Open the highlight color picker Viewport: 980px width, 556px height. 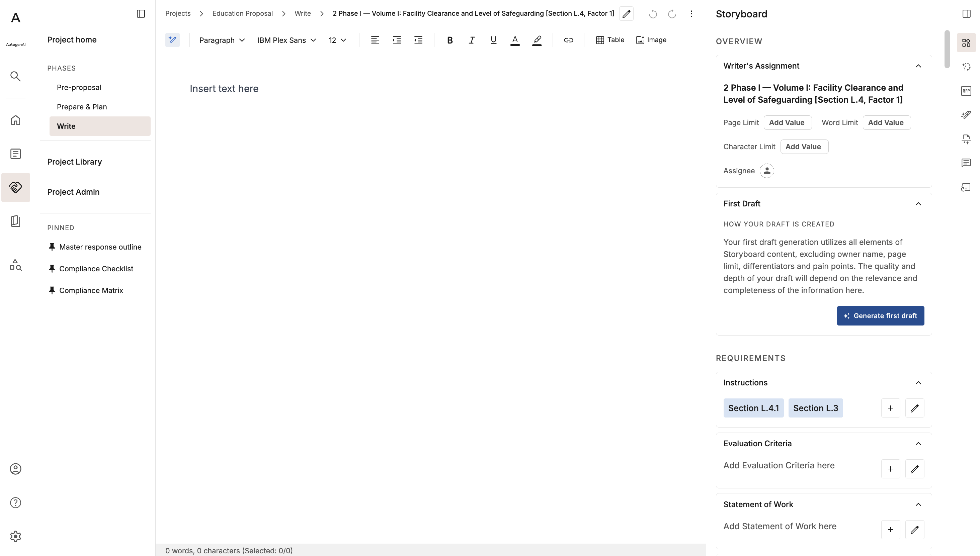point(537,40)
